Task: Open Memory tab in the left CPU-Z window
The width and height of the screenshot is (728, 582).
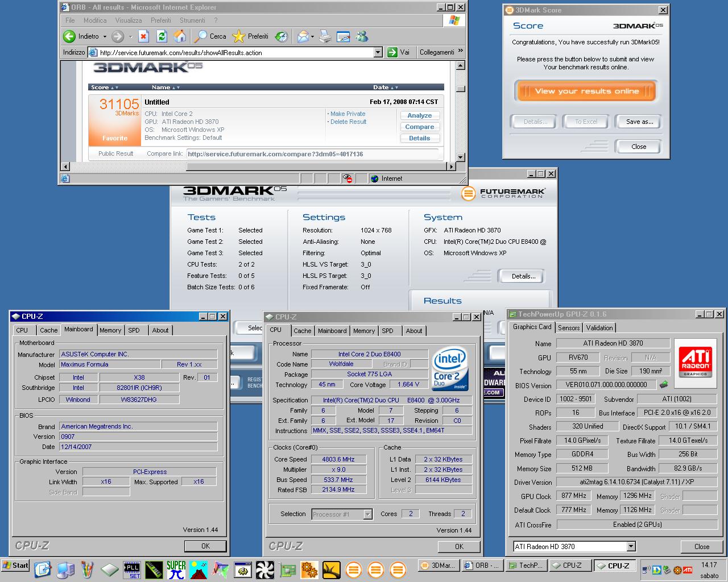Action: click(x=110, y=330)
